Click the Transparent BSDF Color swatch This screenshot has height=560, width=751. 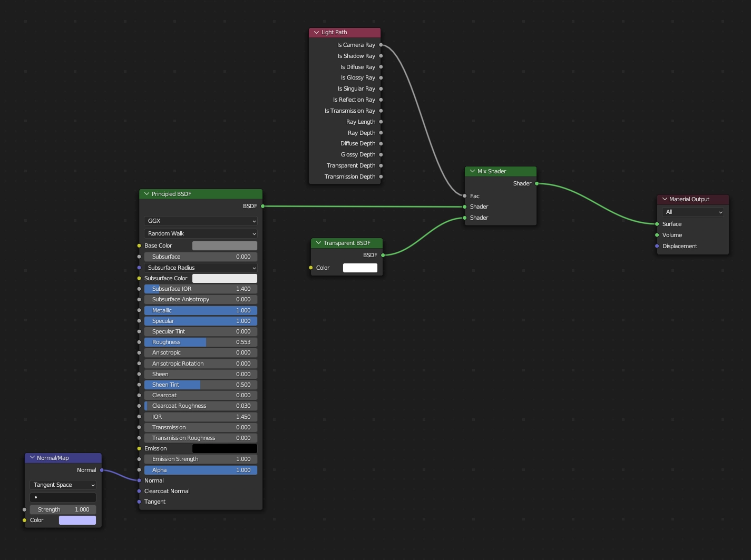pyautogui.click(x=360, y=268)
